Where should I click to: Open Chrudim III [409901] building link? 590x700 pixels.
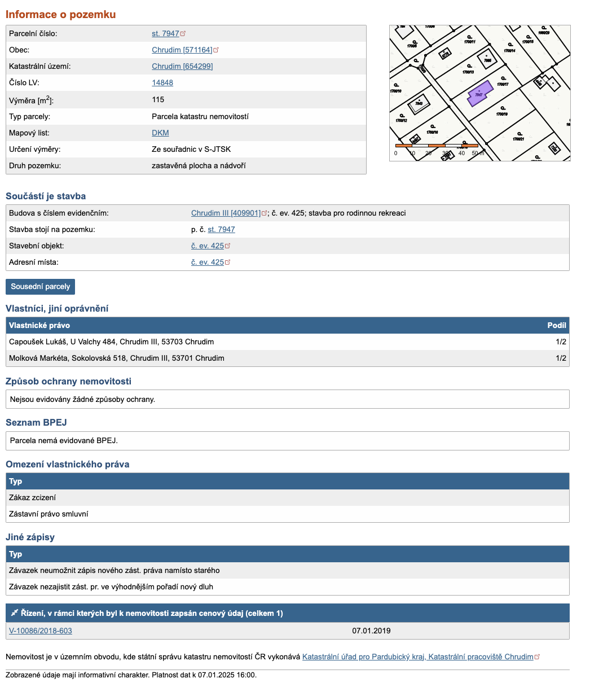pyautogui.click(x=226, y=213)
